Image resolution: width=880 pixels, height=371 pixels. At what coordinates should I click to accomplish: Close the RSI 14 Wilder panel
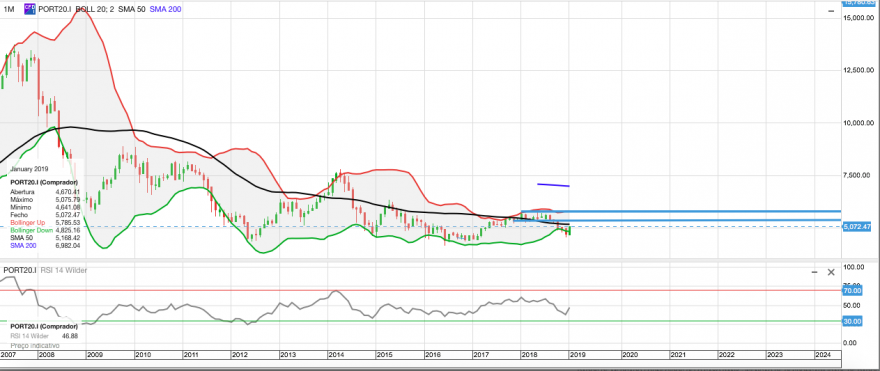(x=831, y=272)
